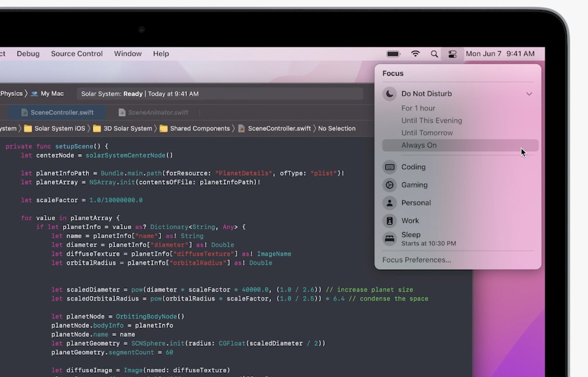
Task: Open the Source Control menu
Action: (77, 54)
